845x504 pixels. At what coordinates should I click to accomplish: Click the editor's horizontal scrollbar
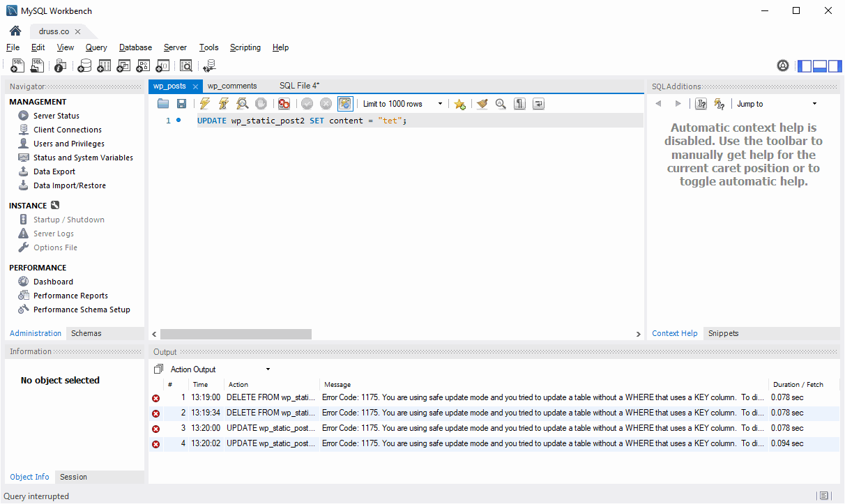236,334
